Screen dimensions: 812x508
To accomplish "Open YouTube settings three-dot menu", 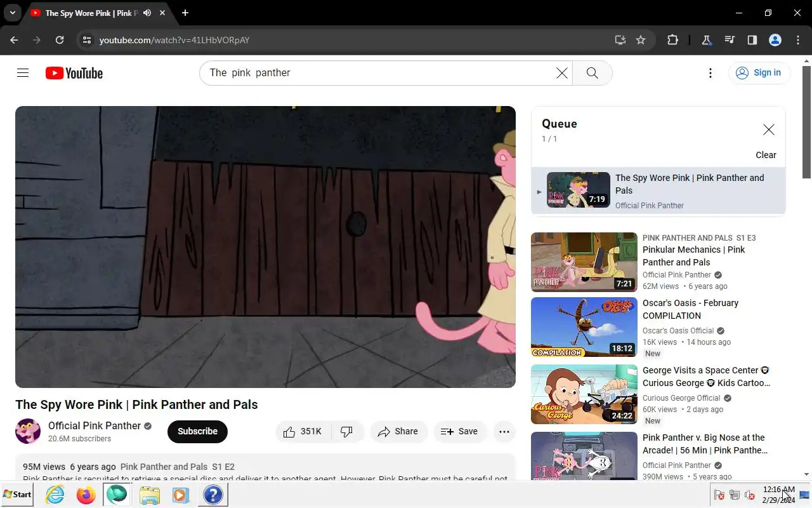I will 710,73.
